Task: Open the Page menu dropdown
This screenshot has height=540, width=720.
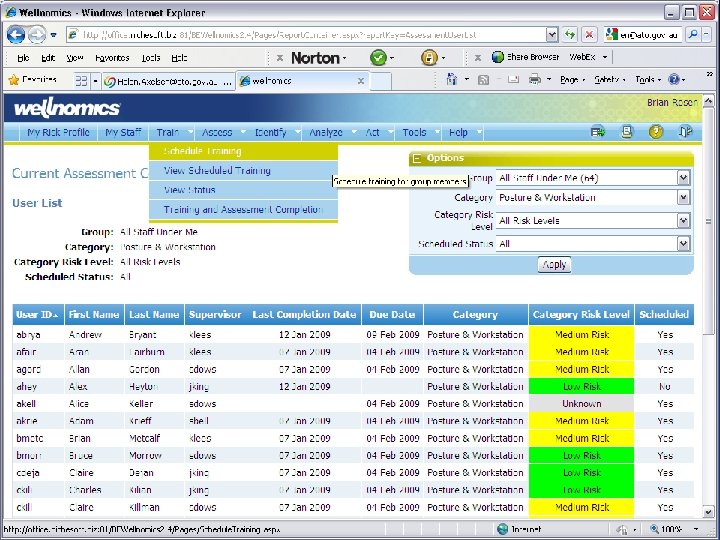Action: point(572,80)
